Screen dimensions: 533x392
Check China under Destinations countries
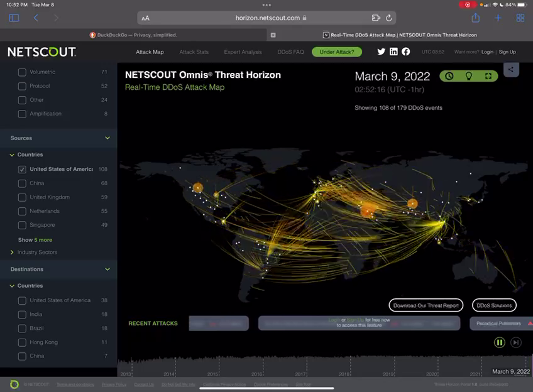coord(22,356)
